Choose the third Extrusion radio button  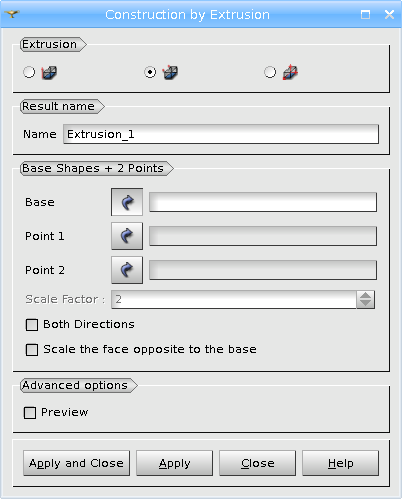click(x=270, y=72)
